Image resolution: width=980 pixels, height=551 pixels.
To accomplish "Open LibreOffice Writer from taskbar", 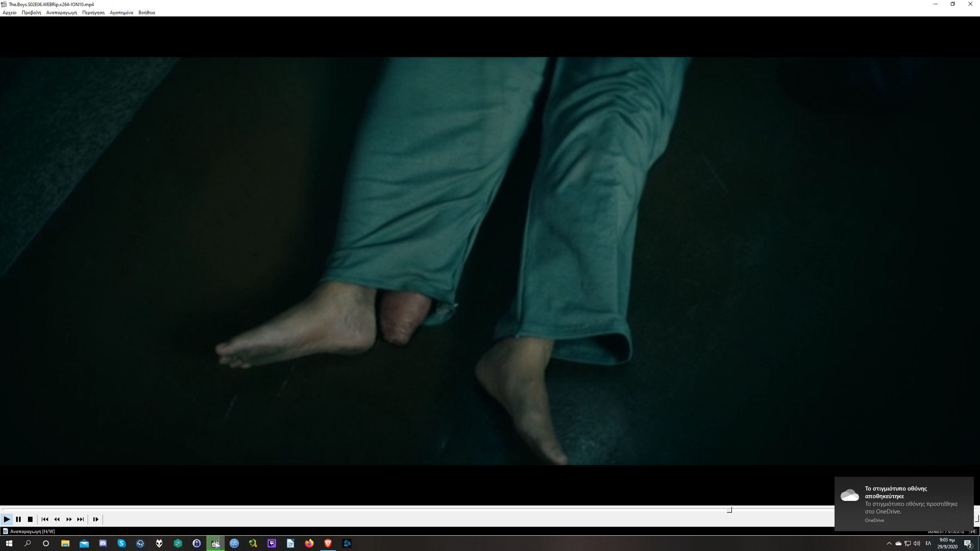I will point(291,543).
